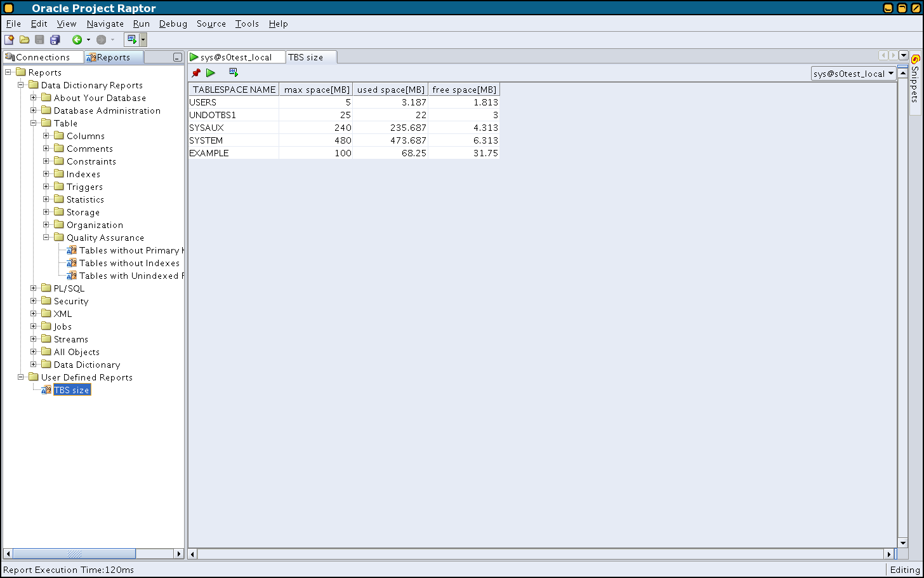Expand the Database Administration node
Viewport: 924px width, 578px height.
(x=34, y=110)
